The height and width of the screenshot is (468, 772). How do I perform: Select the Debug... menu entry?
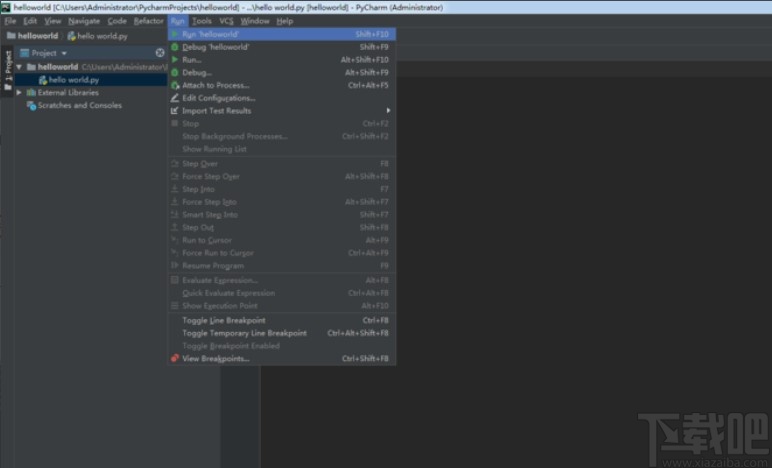click(x=282, y=72)
